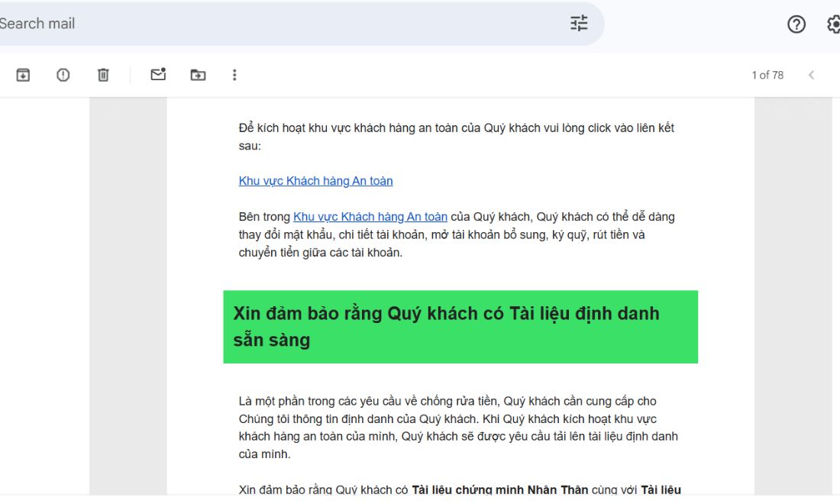The image size is (840, 504).
Task: Open search filter options slider icon
Action: coord(579,24)
